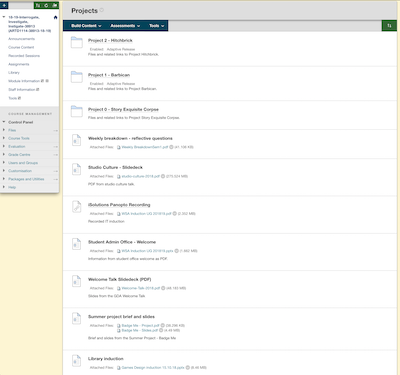Click the Grade Centre arrow shortcut

pos(56,155)
